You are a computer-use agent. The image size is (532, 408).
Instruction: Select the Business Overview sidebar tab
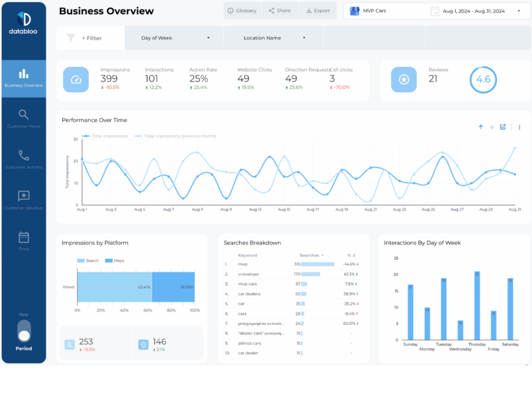pyautogui.click(x=24, y=78)
